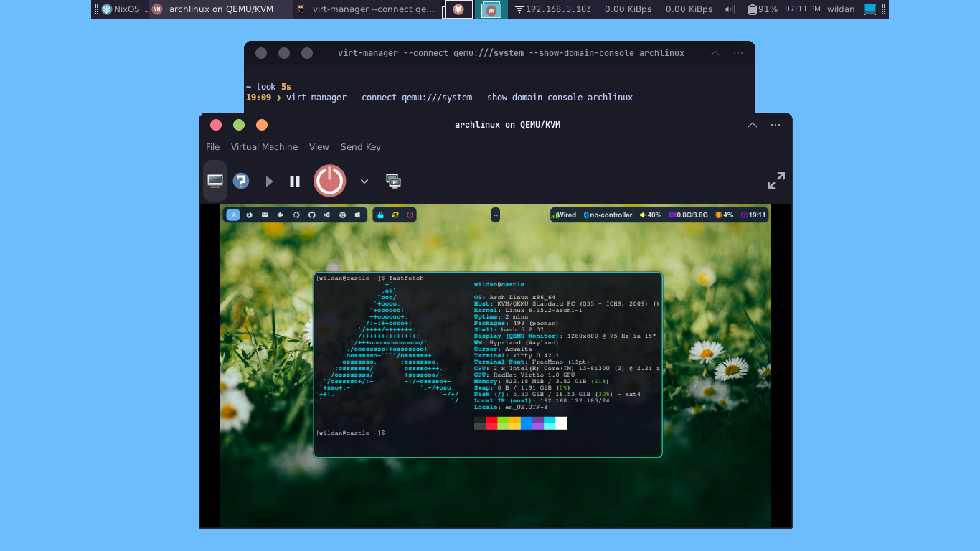Click the Firefox icon in guest bar
This screenshot has width=980, height=551.
250,215
